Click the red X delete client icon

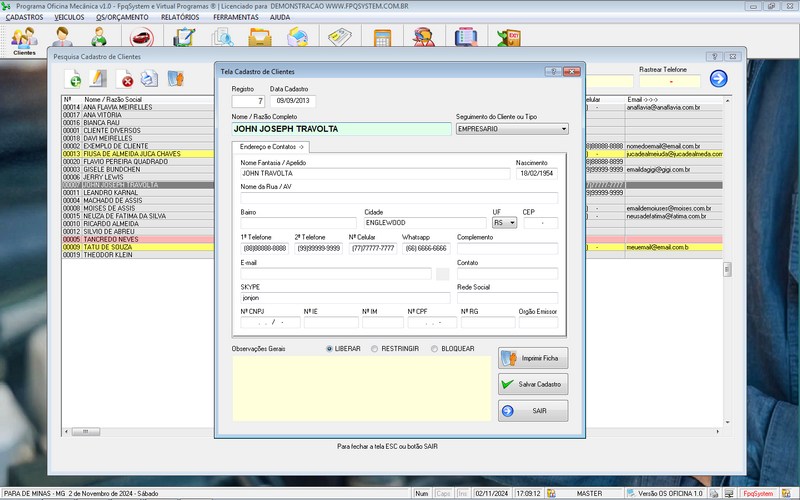click(x=127, y=80)
